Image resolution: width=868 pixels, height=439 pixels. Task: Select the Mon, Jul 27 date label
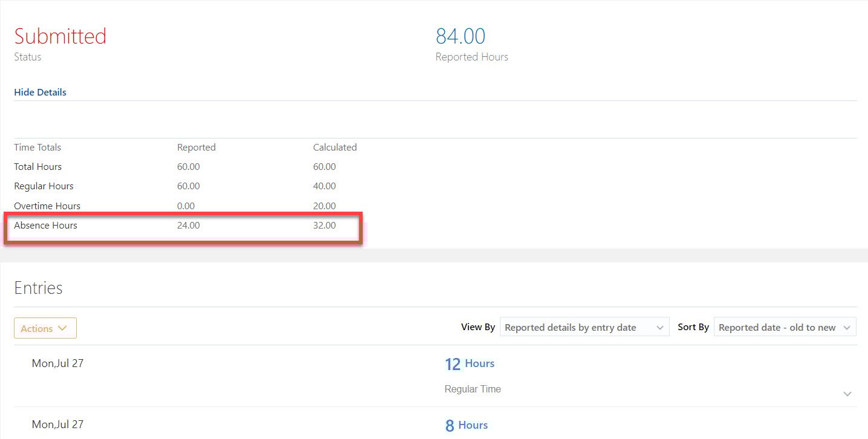point(57,363)
